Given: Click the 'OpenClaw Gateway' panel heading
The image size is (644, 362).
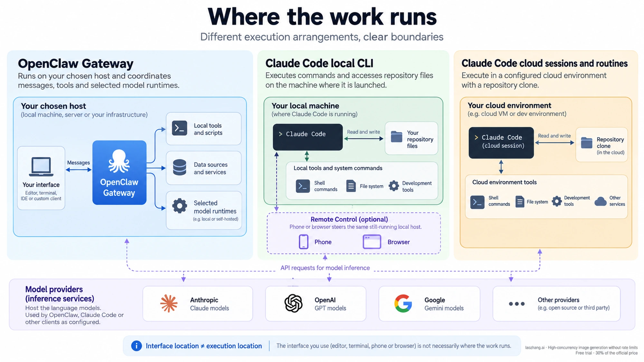Looking at the screenshot, I should (75, 64).
